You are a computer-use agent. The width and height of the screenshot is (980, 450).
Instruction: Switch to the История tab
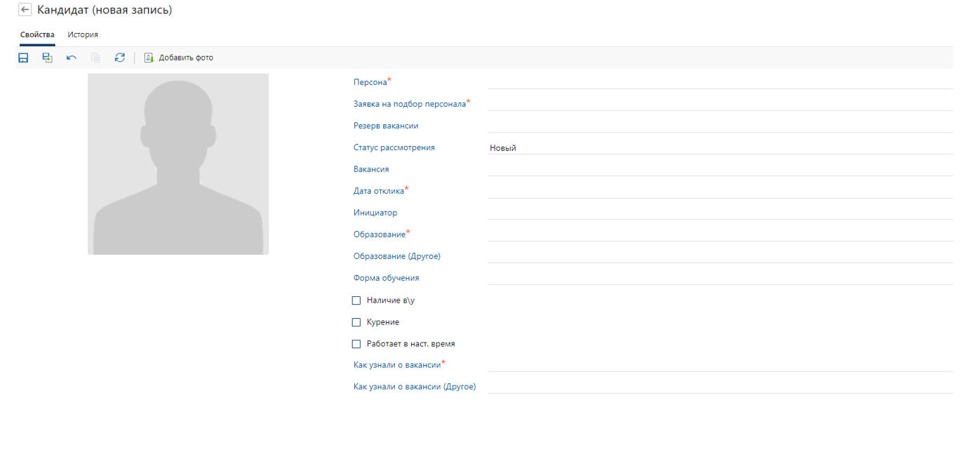click(83, 34)
